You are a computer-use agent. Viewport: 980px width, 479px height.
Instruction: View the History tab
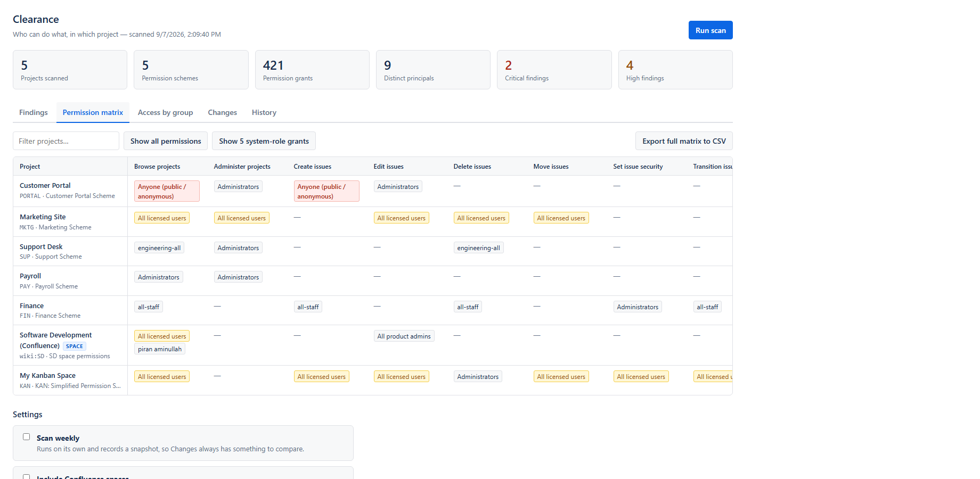click(264, 112)
